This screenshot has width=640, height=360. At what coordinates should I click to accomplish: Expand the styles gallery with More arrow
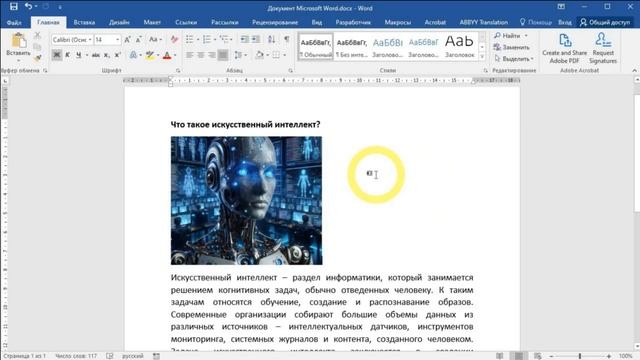tap(482, 56)
